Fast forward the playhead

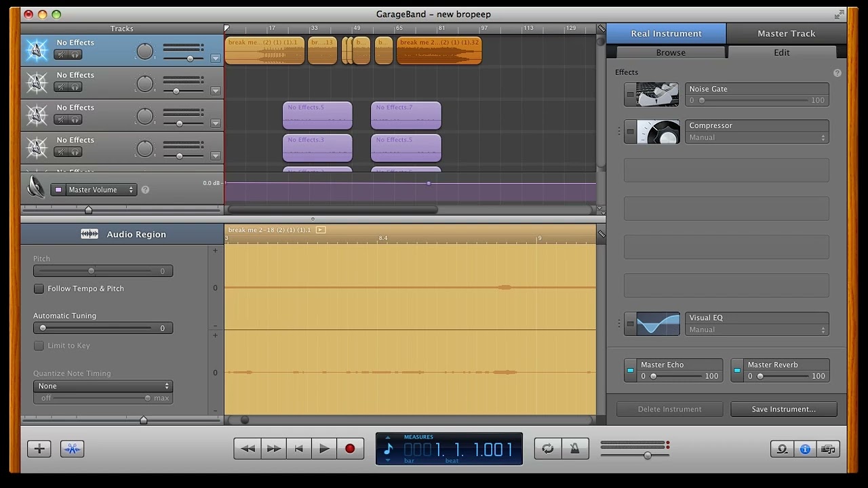pos(273,449)
